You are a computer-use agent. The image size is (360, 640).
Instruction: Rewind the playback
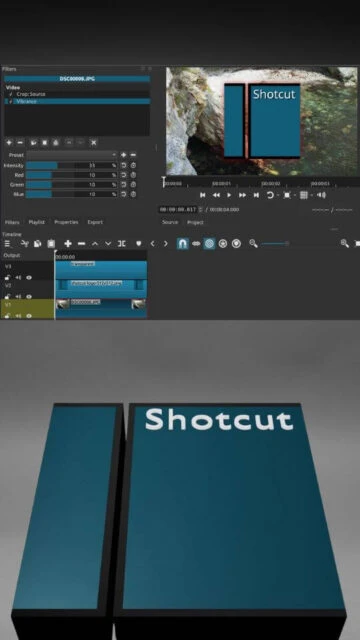point(216,195)
